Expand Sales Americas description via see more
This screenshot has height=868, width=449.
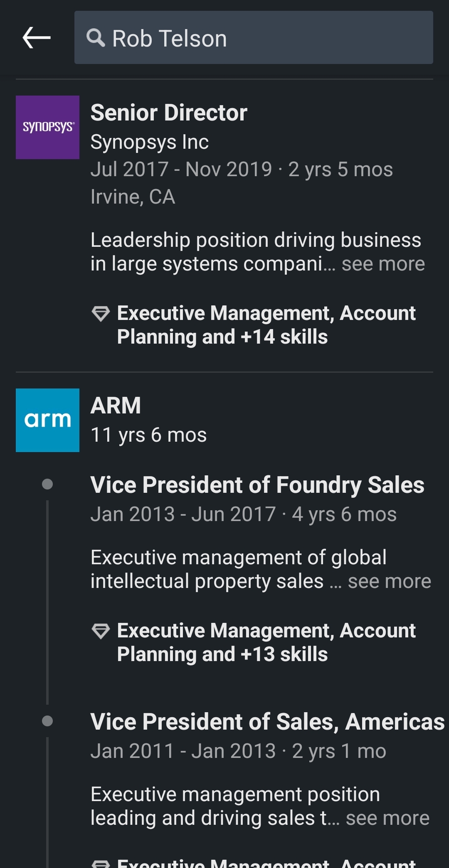tap(387, 819)
